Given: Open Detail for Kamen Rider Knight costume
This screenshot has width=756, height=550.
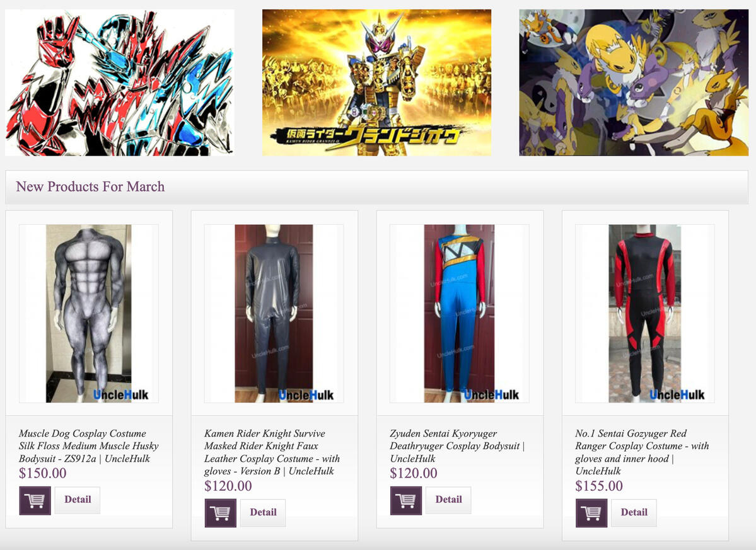Looking at the screenshot, I should tap(263, 512).
